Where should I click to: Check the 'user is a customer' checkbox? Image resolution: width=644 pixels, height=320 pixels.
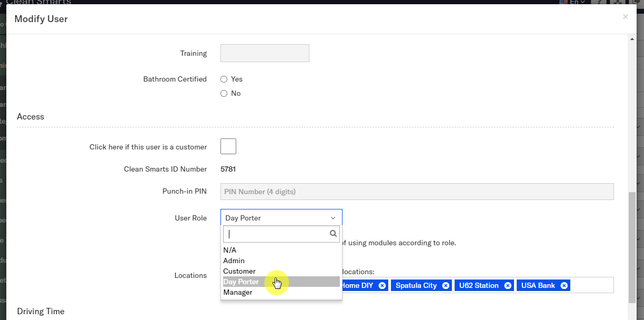tap(228, 146)
